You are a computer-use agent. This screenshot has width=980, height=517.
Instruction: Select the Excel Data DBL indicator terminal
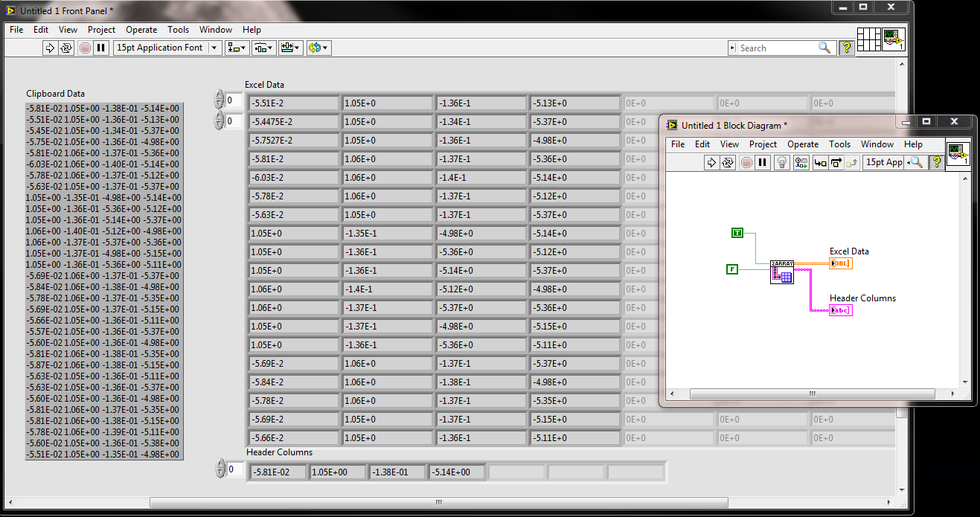(841, 263)
